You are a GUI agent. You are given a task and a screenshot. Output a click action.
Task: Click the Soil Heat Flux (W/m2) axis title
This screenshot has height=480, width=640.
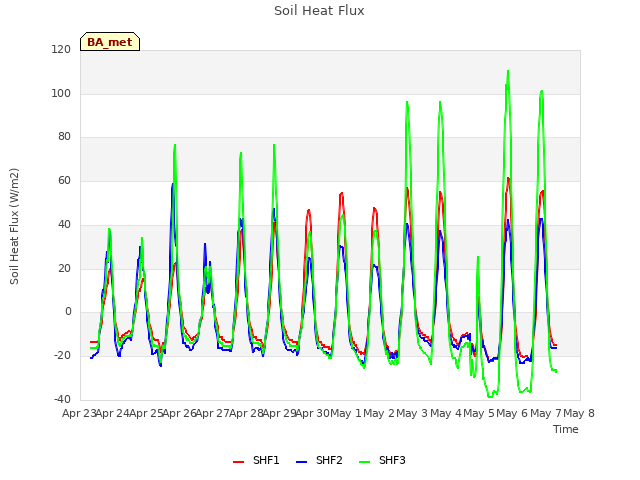point(14,226)
